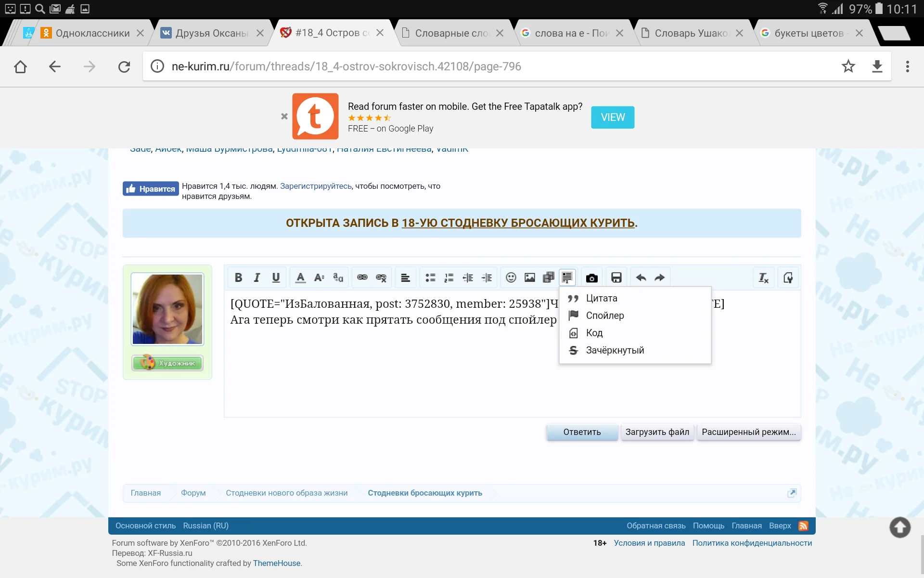Screen dimensions: 924x578
Task: Toggle the BB code editor mode
Action: pos(788,277)
